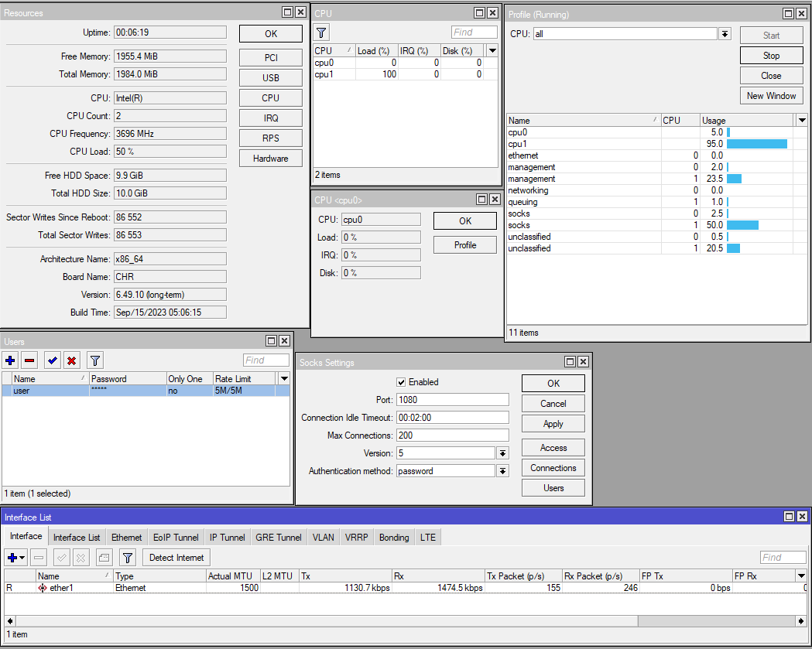Screen dimensions: 812x649
Task: Switch to the LTE tab
Action: pyautogui.click(x=428, y=537)
